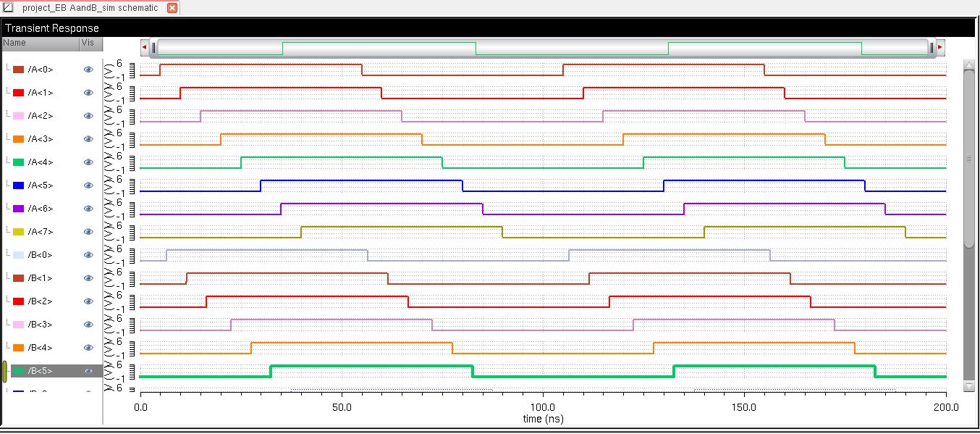Click the /A<0> brown color swatch
Viewport: 980px width, 434px height.
19,70
